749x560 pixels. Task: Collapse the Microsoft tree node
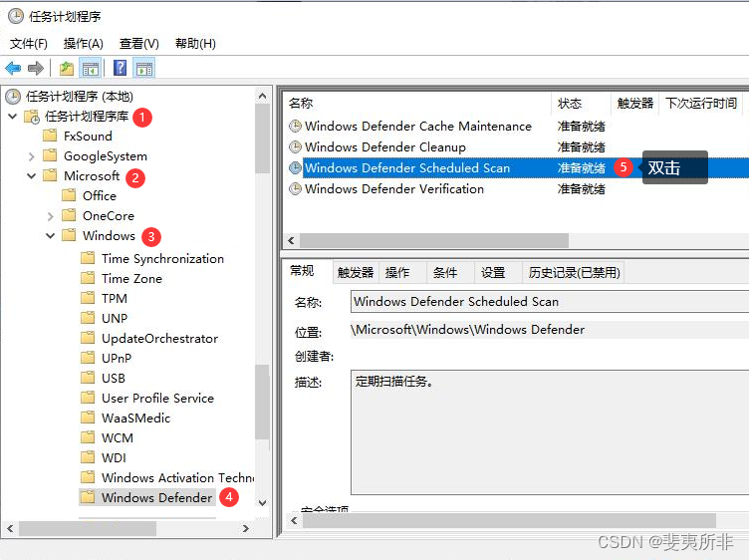(32, 175)
